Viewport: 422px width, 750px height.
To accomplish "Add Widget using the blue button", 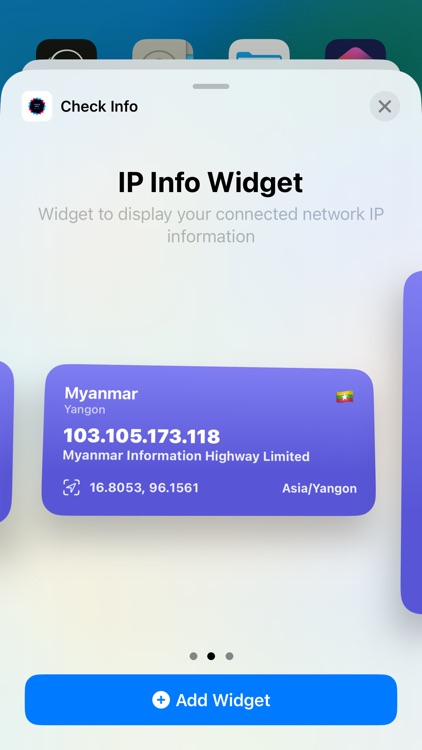I will click(x=211, y=700).
